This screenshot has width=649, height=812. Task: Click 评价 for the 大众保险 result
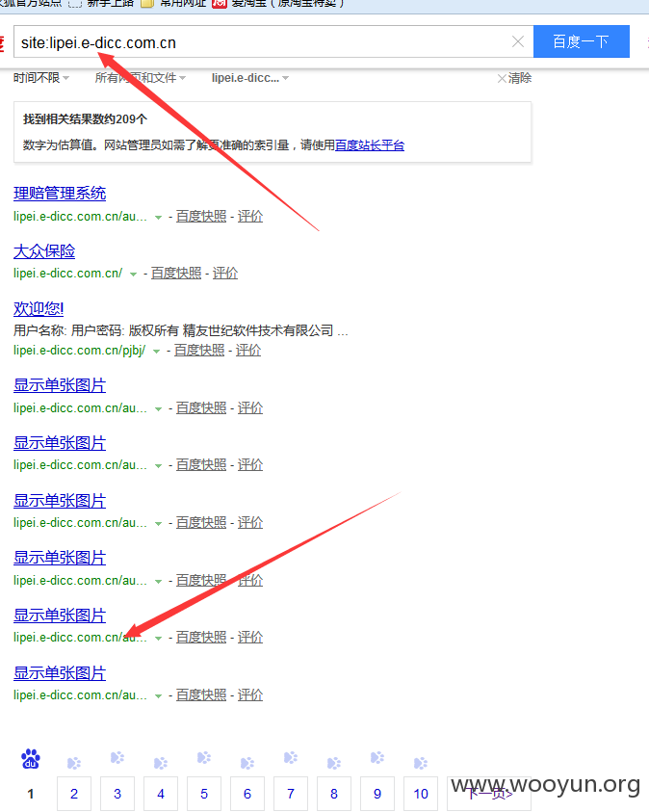pos(225,273)
